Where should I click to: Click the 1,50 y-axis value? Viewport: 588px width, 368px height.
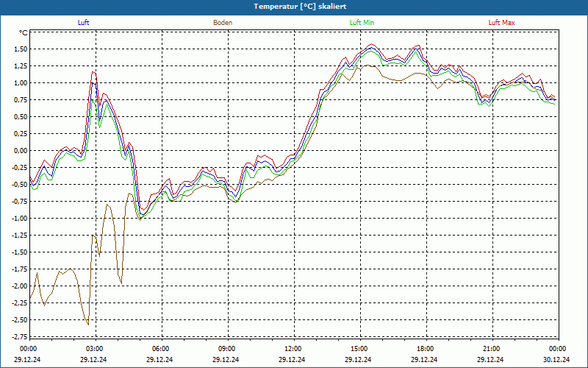tap(21, 49)
